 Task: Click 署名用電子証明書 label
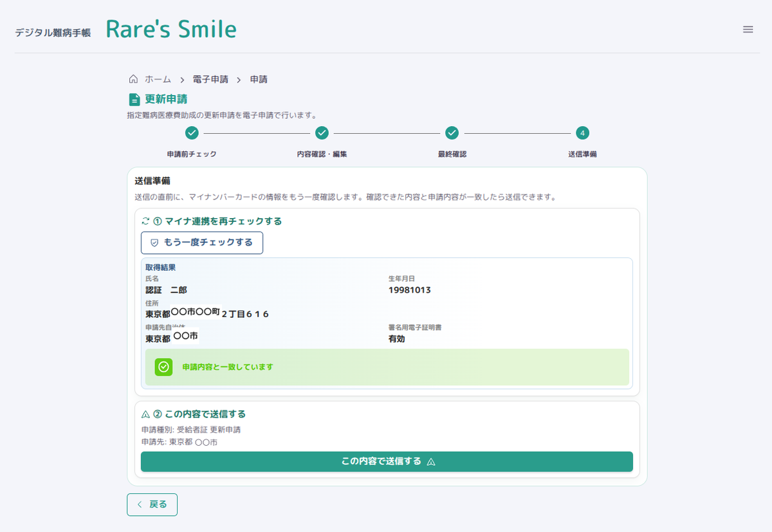(415, 327)
